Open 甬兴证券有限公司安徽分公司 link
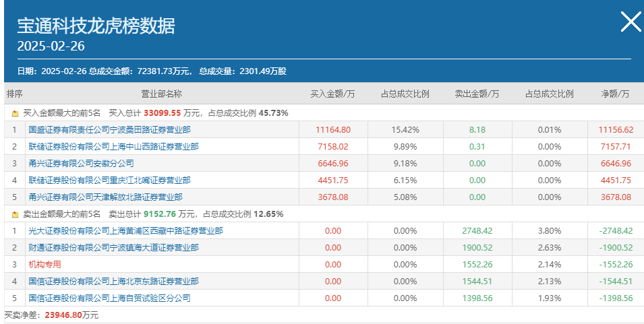The width and height of the screenshot is (644, 324). pyautogui.click(x=82, y=163)
